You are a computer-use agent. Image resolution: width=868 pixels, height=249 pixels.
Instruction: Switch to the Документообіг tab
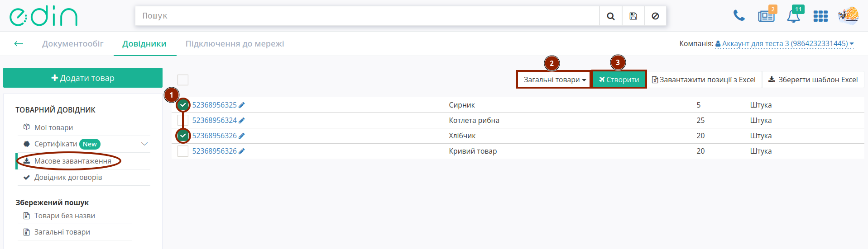(72, 44)
